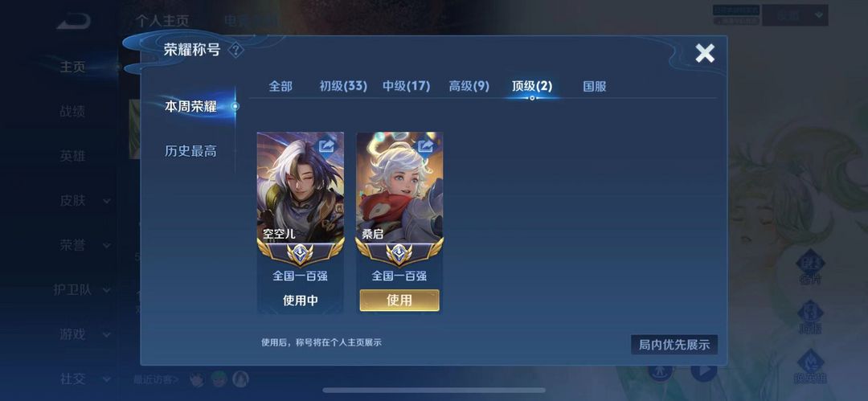Switch to the 国服 tab

tap(595, 87)
